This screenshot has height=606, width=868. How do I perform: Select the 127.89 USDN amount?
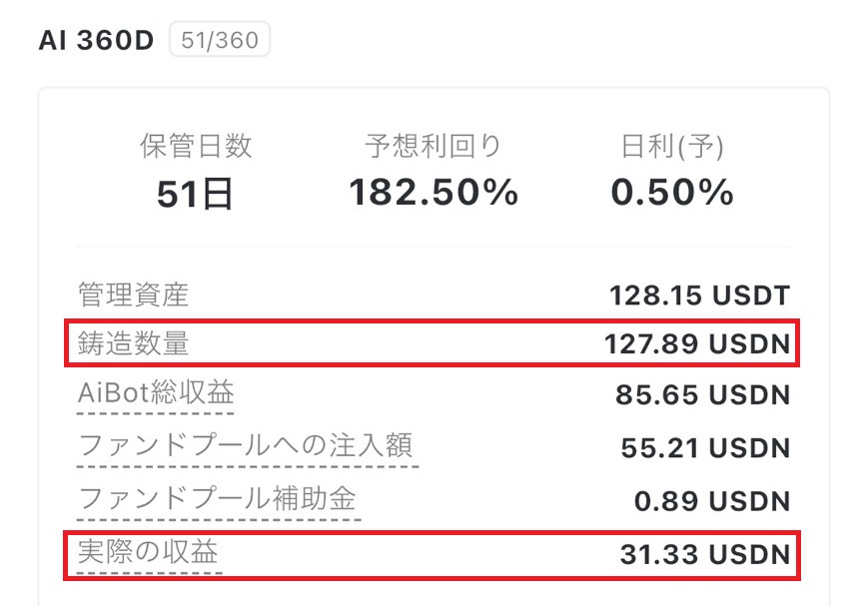click(x=696, y=344)
